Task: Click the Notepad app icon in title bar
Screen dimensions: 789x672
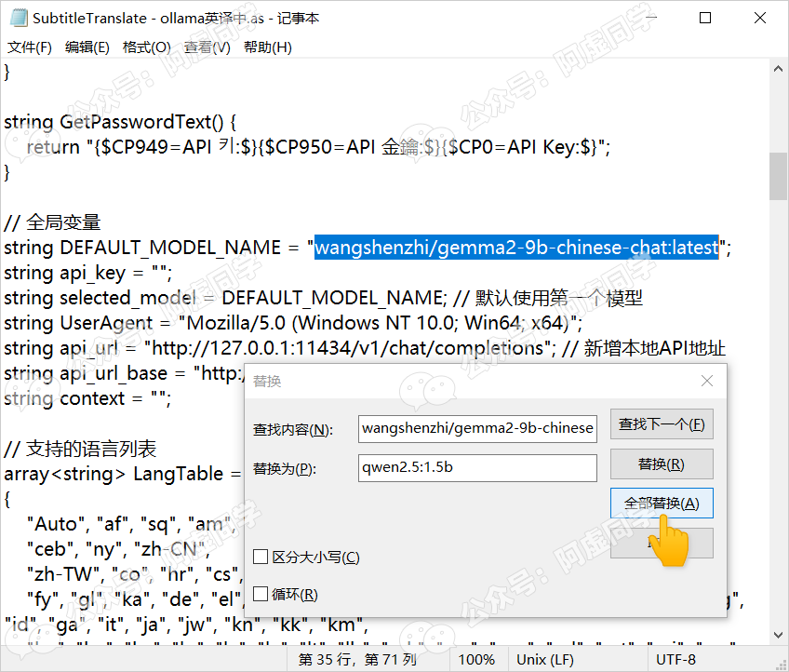Action: tap(16, 18)
